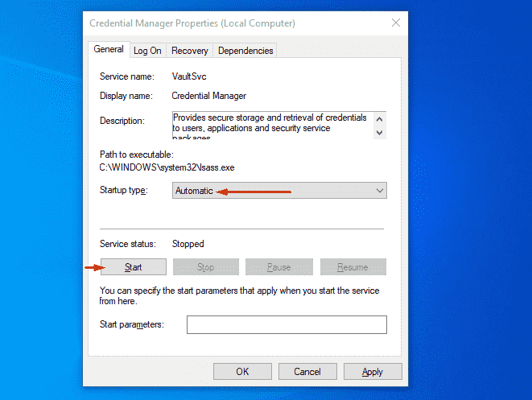Start the Credential Manager service
Screen dimensions: 532x400
pos(133,267)
